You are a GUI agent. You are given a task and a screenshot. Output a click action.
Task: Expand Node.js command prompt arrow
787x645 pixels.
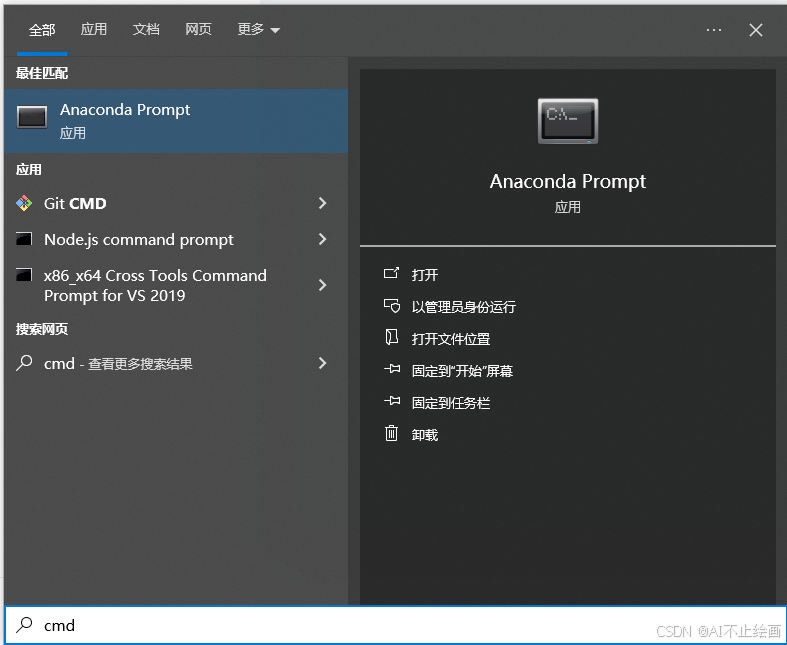[323, 239]
